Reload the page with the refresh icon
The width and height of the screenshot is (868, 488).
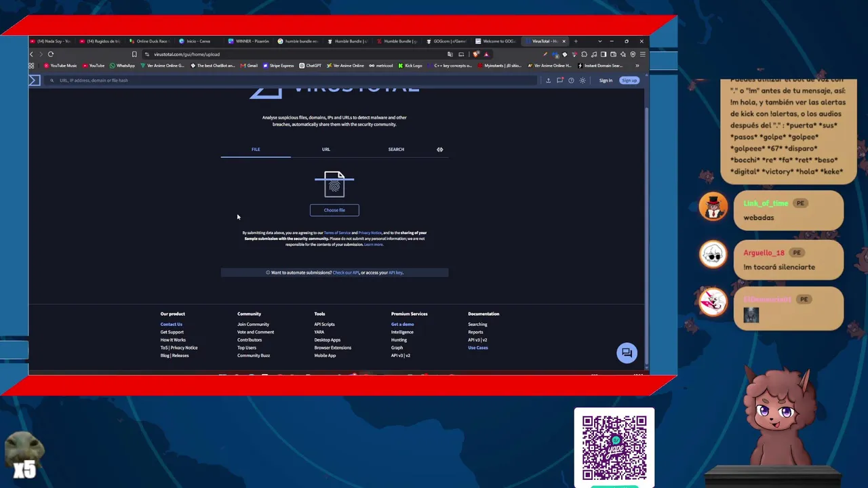[51, 54]
